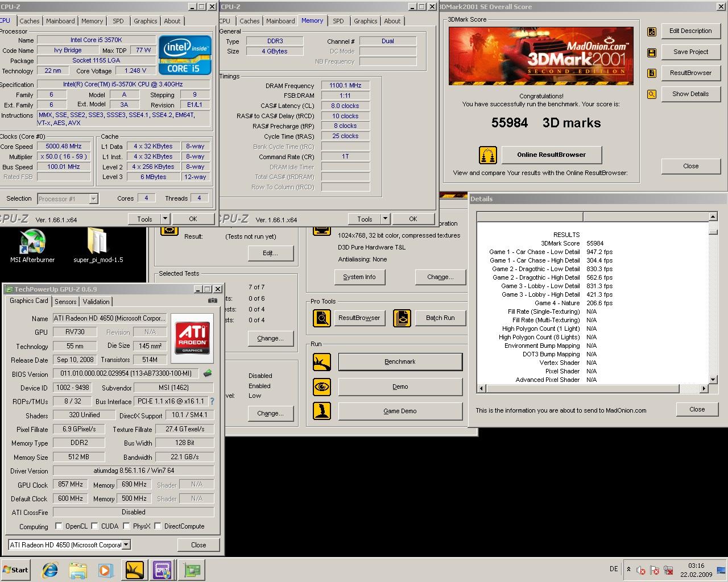
Task: Click the floppy disk icon beside Save Project
Action: (x=652, y=52)
